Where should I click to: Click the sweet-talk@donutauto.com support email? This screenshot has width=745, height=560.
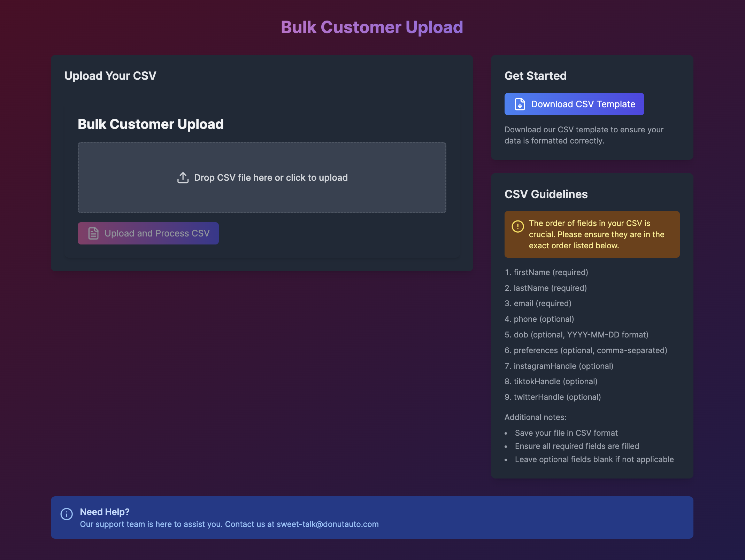click(x=328, y=524)
